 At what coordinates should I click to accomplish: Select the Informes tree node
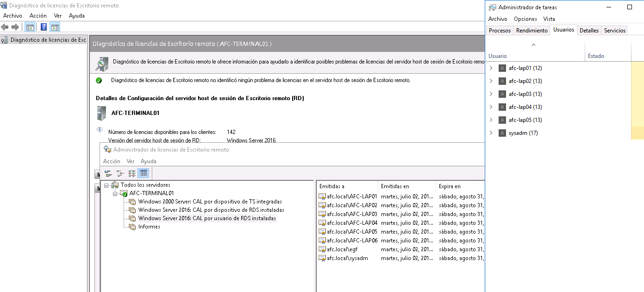click(x=149, y=227)
